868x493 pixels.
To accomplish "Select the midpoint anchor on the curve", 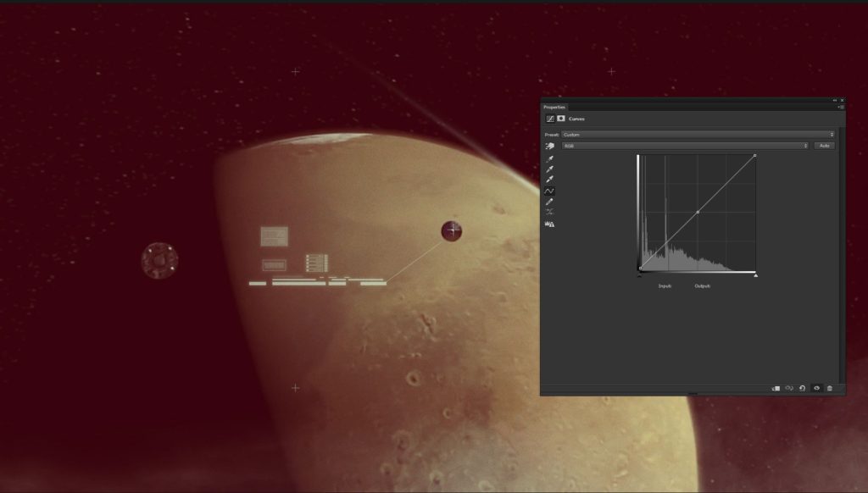I will (697, 213).
